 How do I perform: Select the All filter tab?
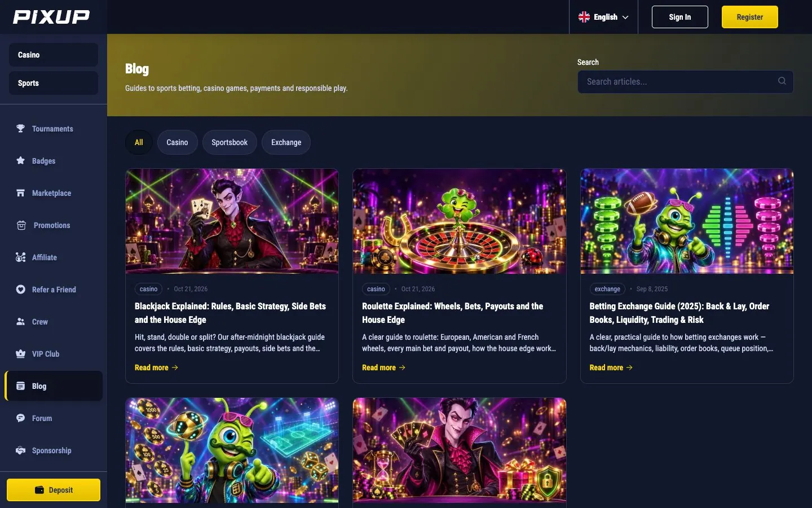pos(139,142)
